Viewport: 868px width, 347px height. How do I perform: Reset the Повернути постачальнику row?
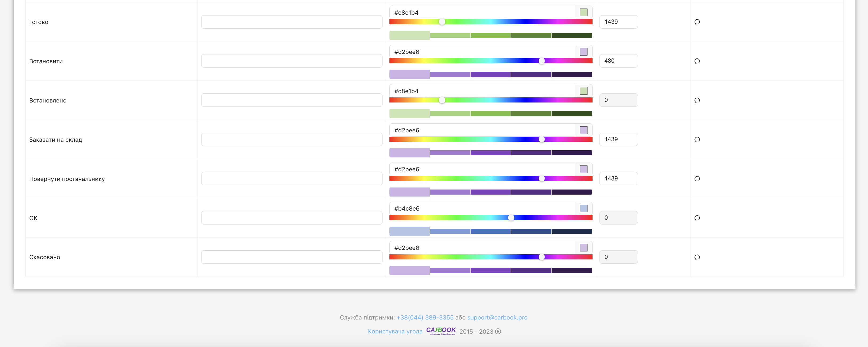tap(697, 179)
